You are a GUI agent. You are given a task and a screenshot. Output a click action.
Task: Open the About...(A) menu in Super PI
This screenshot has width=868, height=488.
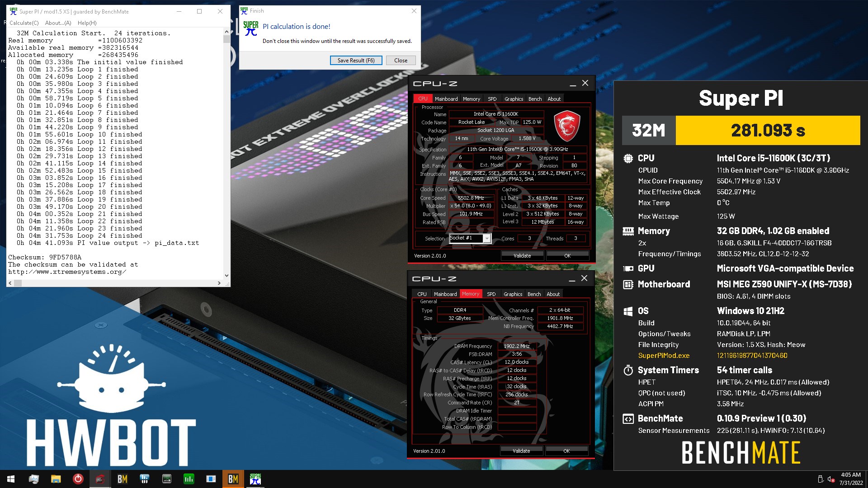pos(58,23)
